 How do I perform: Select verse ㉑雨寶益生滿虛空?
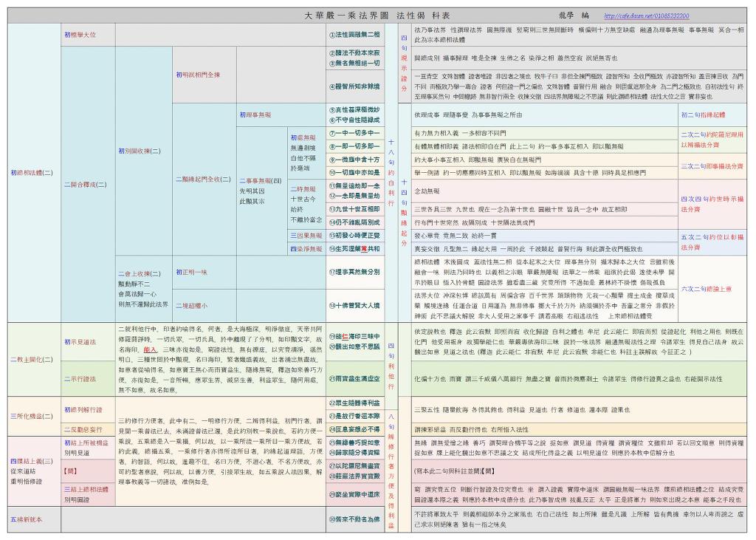tap(354, 379)
